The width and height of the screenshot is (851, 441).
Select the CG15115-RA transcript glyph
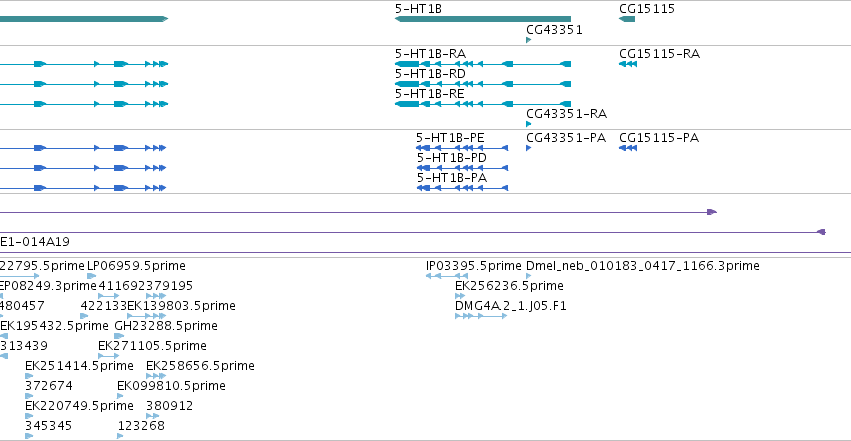pos(628,64)
